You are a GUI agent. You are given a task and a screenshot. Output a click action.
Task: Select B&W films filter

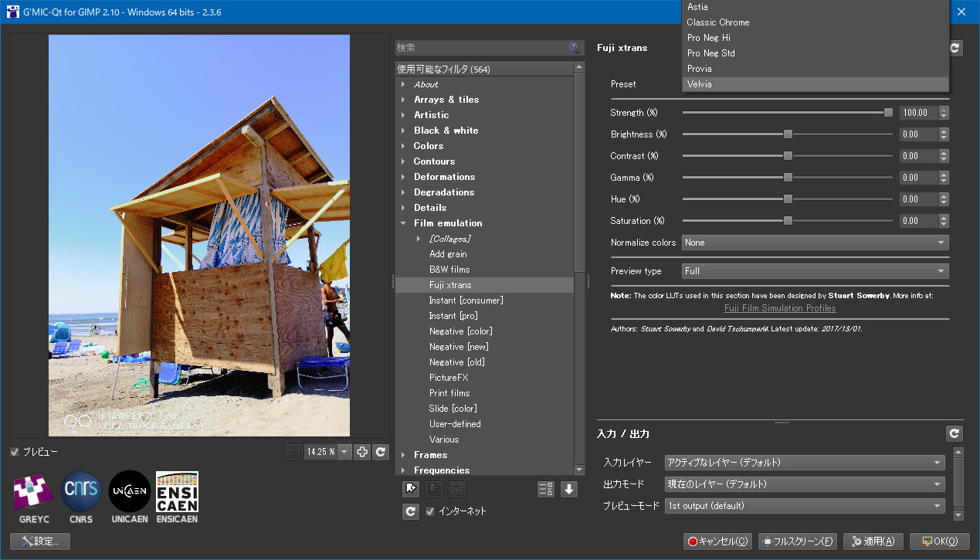[x=449, y=270]
